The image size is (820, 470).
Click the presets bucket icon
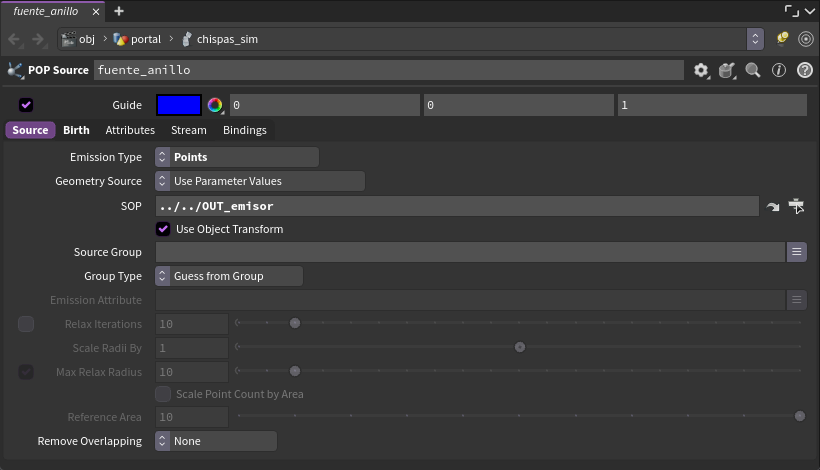pyautogui.click(x=727, y=70)
